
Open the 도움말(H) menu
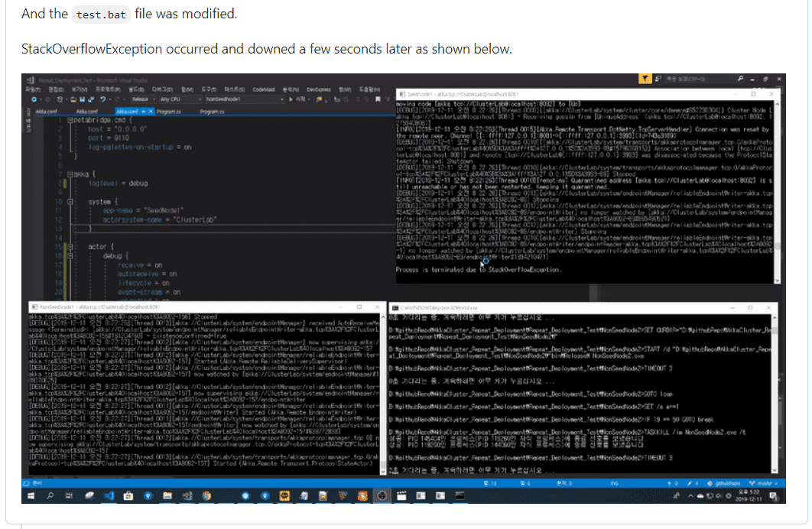coord(369,89)
